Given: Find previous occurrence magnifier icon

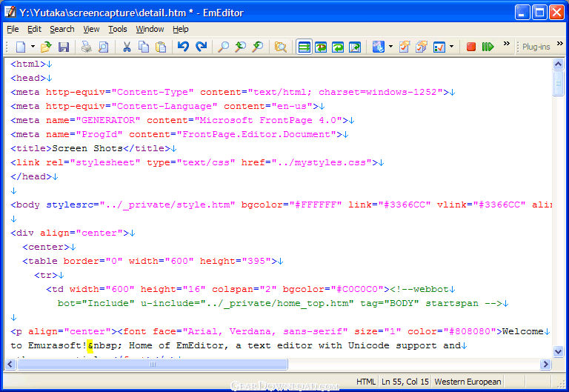Looking at the screenshot, I should pyautogui.click(x=240, y=47).
